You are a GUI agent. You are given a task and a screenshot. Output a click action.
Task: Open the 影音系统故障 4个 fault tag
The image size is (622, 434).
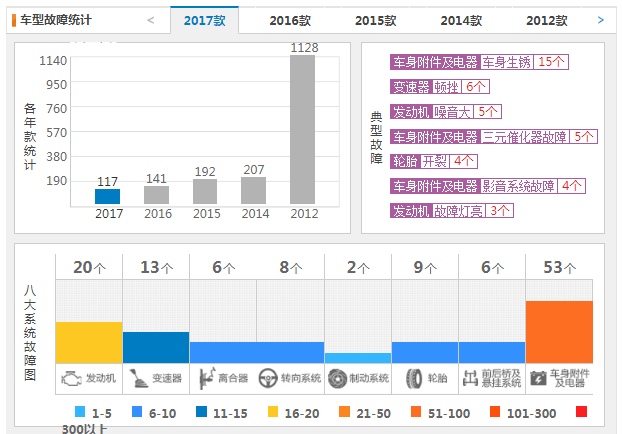click(488, 186)
